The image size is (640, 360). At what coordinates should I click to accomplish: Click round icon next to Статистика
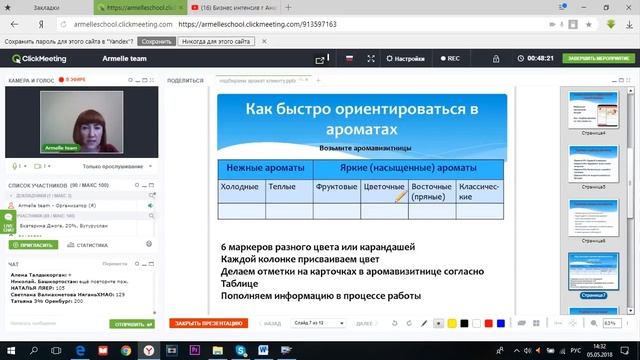click(149, 244)
